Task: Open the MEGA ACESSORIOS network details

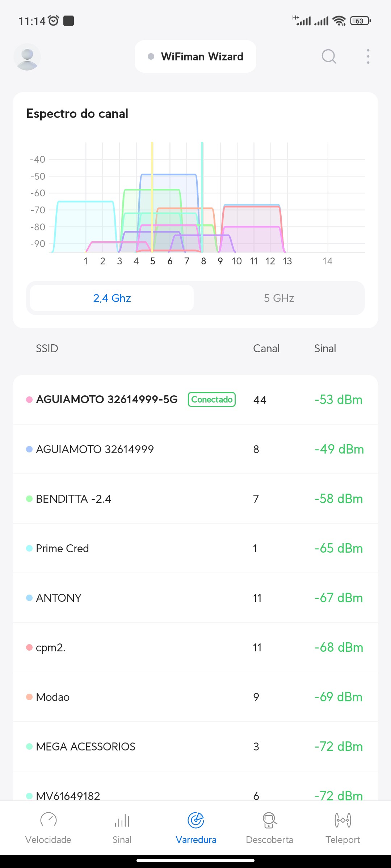Action: (85, 746)
